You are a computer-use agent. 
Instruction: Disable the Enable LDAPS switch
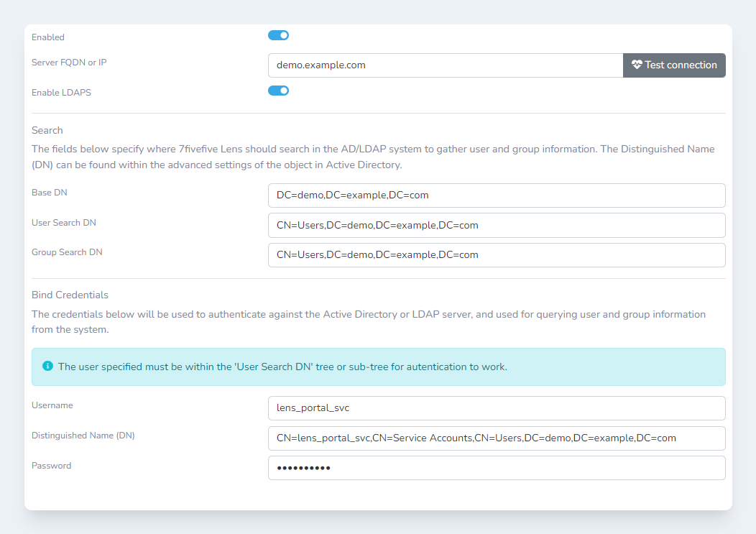278,91
